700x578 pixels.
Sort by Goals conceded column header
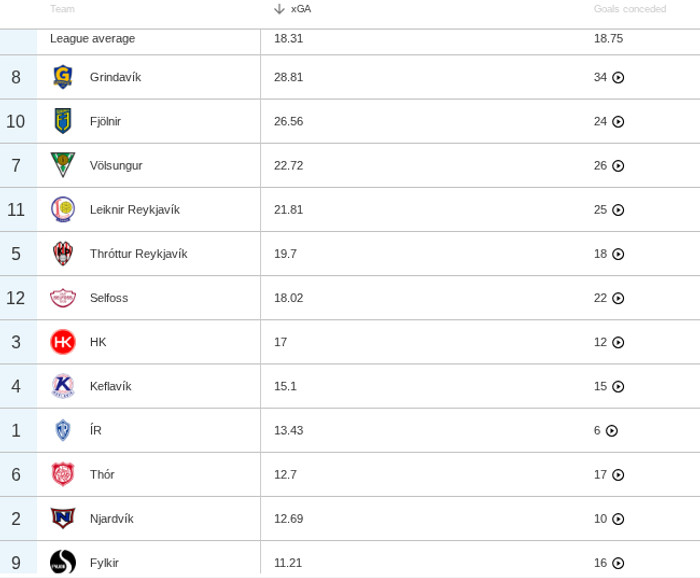coord(630,9)
